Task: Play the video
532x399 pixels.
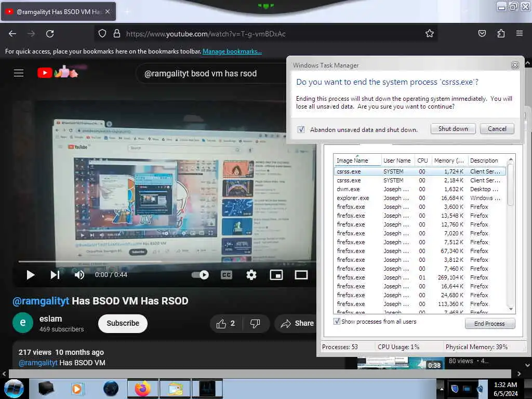Action: pos(30,275)
